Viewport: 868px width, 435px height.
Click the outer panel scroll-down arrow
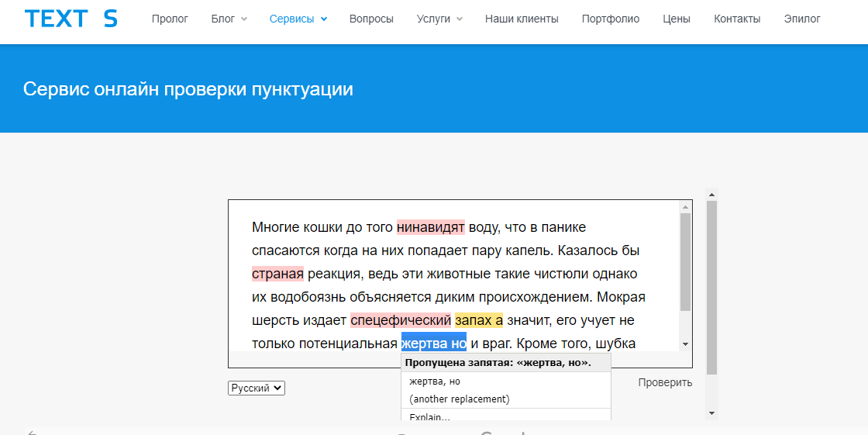pyautogui.click(x=711, y=413)
